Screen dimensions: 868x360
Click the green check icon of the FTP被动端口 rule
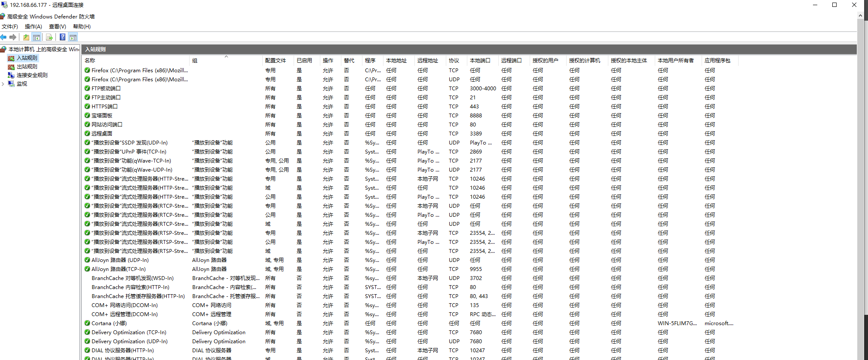click(87, 89)
